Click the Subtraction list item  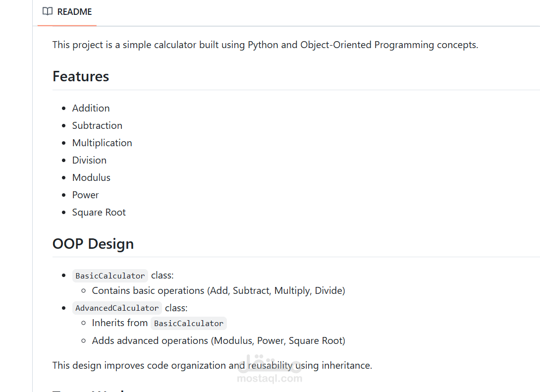tap(97, 125)
